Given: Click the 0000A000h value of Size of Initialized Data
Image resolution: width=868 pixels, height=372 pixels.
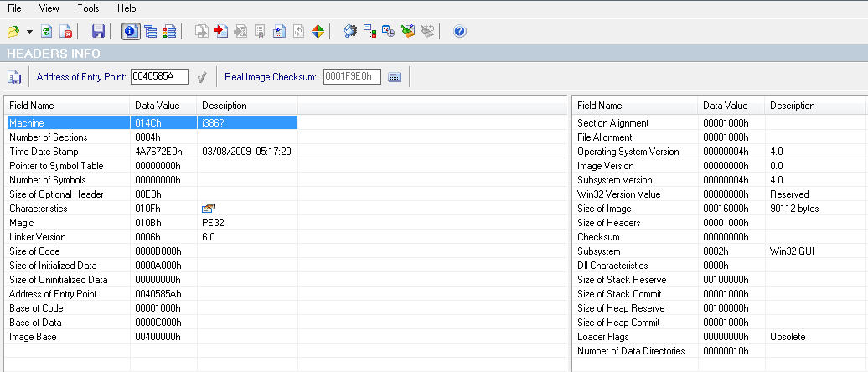Looking at the screenshot, I should [x=158, y=266].
